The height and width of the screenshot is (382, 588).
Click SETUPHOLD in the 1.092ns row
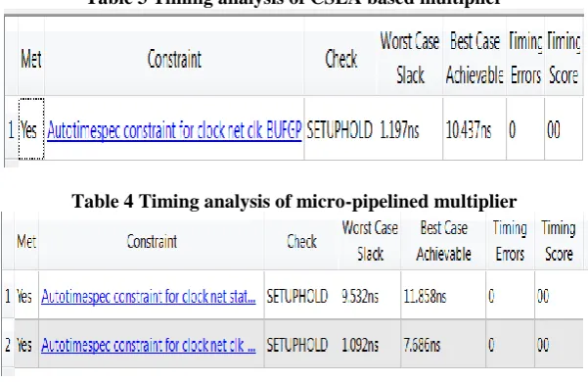[297, 345]
